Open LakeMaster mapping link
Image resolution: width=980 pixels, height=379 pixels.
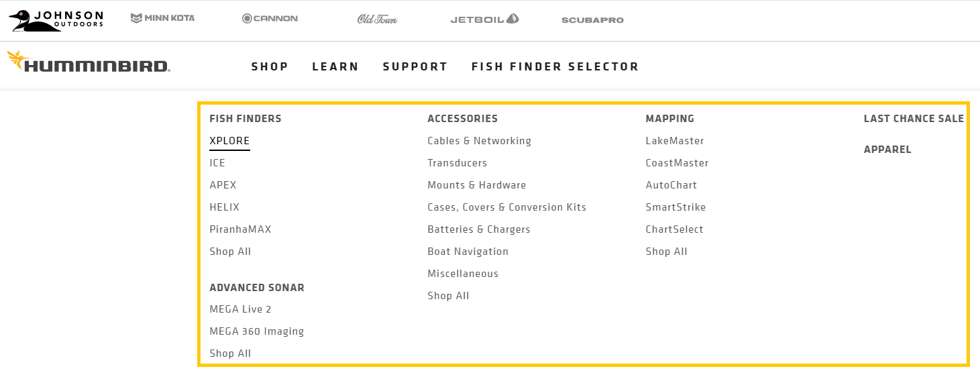click(x=674, y=141)
